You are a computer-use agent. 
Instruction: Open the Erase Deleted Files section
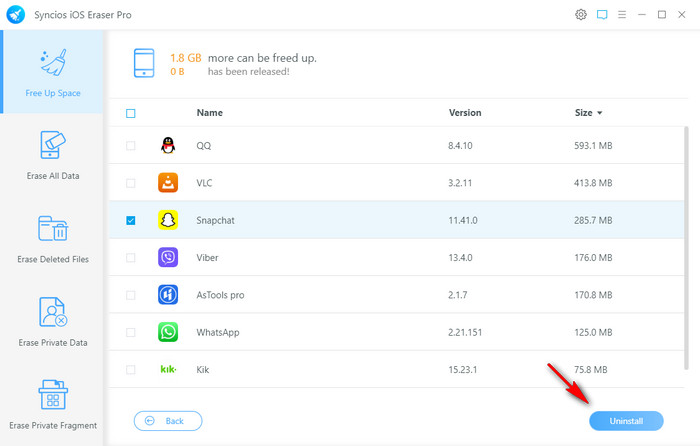click(x=53, y=239)
